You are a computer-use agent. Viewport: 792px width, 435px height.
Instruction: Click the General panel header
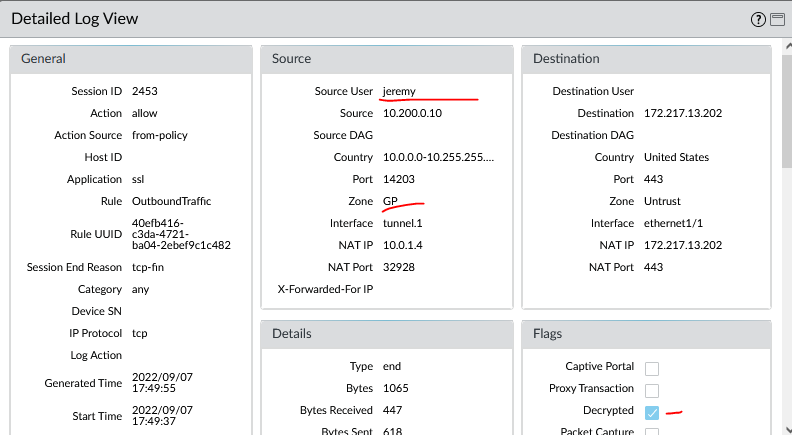tap(130, 59)
